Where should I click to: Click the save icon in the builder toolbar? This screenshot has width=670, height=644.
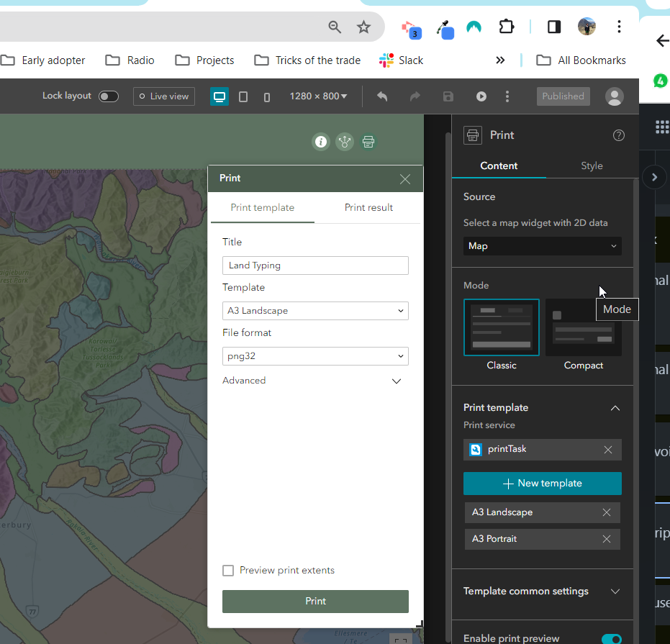448,96
